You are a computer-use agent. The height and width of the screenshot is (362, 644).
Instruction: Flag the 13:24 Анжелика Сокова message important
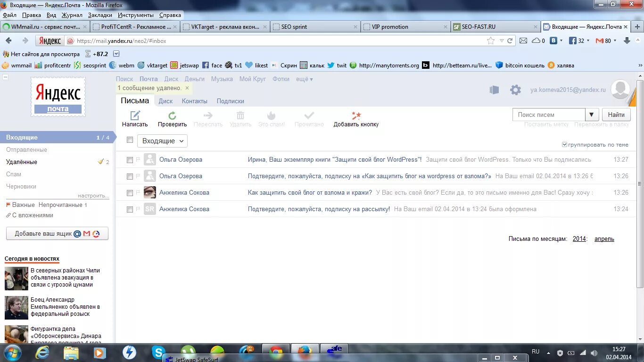(x=138, y=209)
